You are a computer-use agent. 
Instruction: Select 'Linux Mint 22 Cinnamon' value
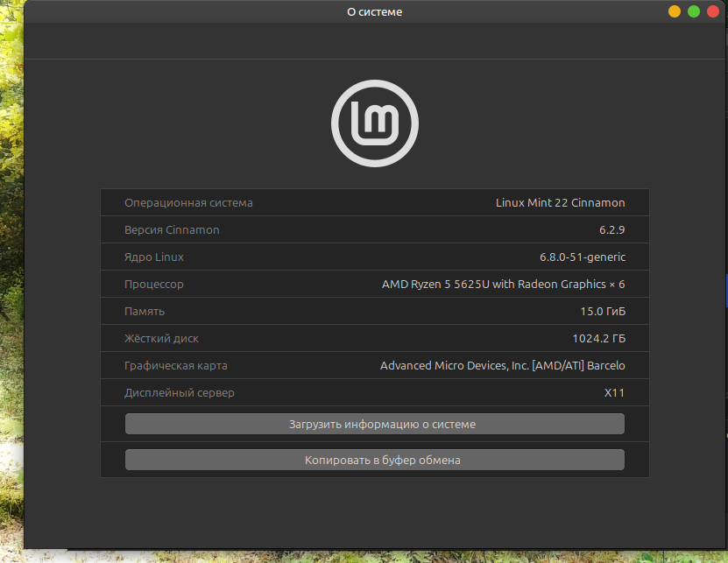pyautogui.click(x=560, y=203)
